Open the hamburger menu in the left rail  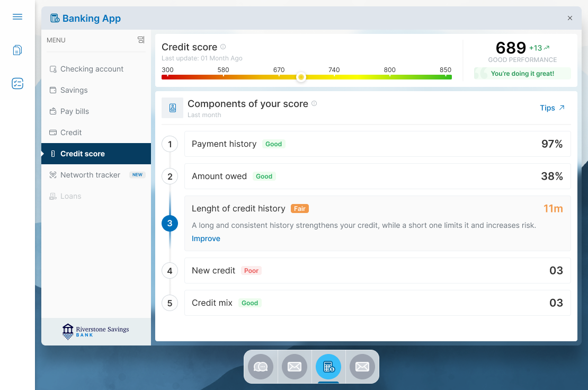click(x=17, y=16)
